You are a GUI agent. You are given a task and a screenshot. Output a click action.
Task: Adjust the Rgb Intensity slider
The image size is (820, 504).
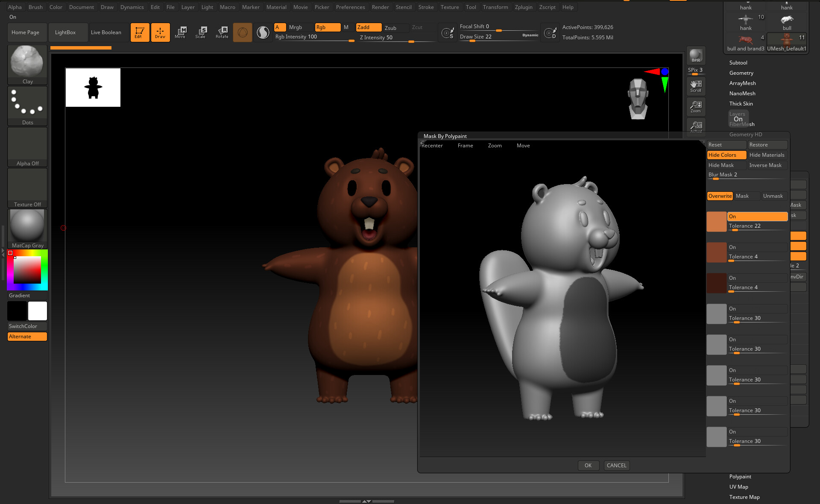[314, 38]
